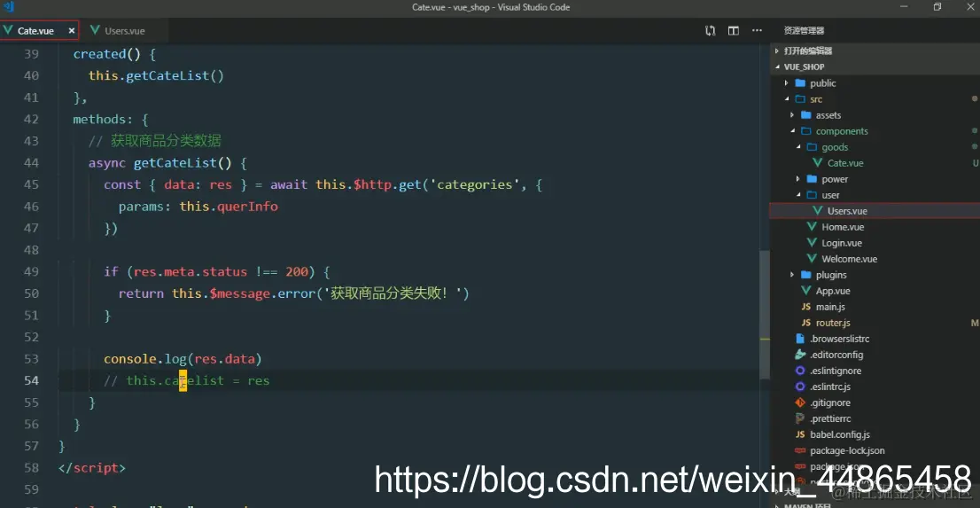Click the Vue icon beside App.vue
This screenshot has width=980, height=508.
805,291
